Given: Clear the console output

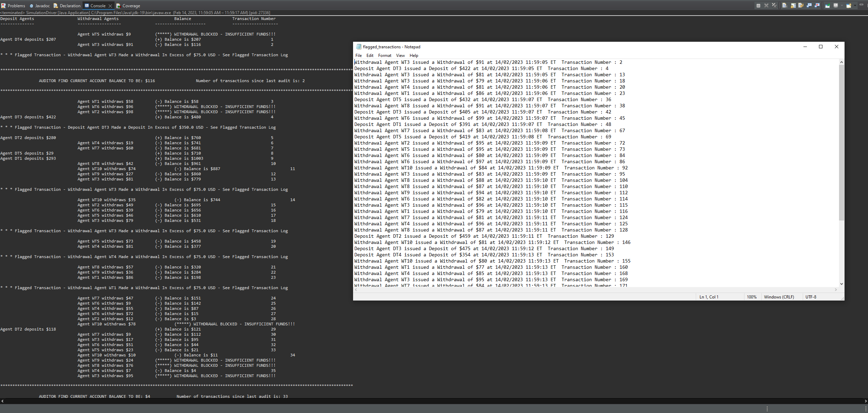Looking at the screenshot, I should 784,6.
